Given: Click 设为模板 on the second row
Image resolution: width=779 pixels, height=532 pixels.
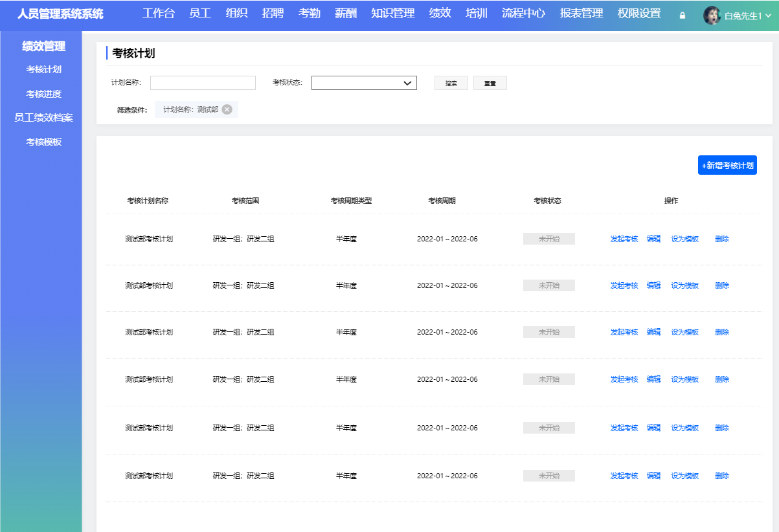Looking at the screenshot, I should 684,285.
